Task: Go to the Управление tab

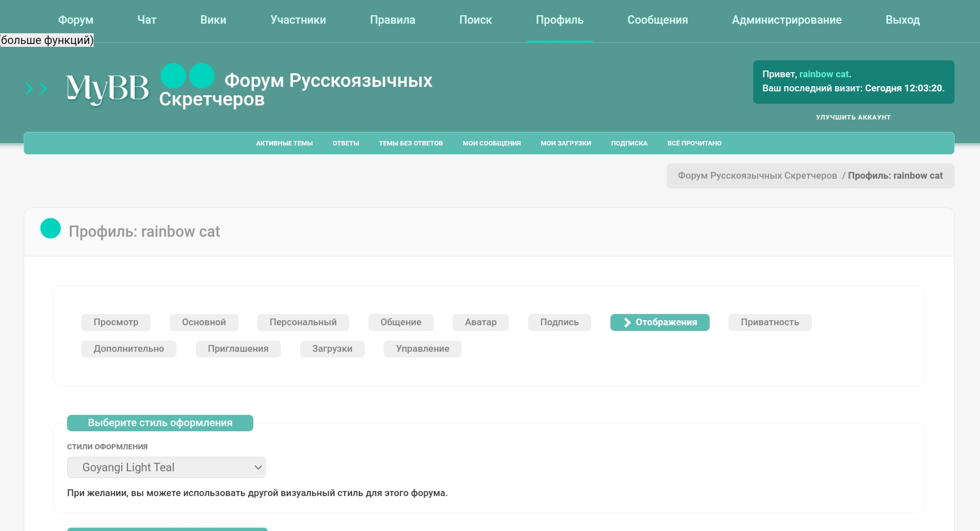Action: pyautogui.click(x=422, y=349)
